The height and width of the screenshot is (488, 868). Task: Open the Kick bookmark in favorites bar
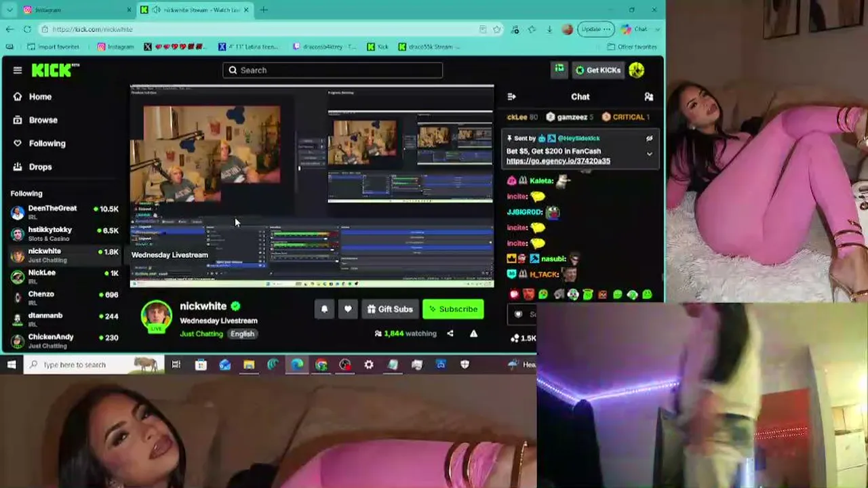pyautogui.click(x=378, y=47)
